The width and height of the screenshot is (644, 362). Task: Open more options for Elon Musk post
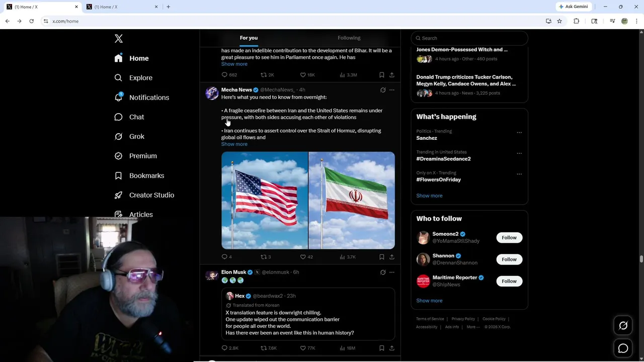(x=392, y=272)
